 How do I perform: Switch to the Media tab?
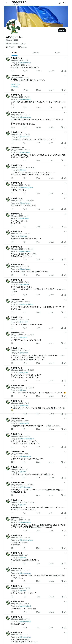(x=57, y=53)
